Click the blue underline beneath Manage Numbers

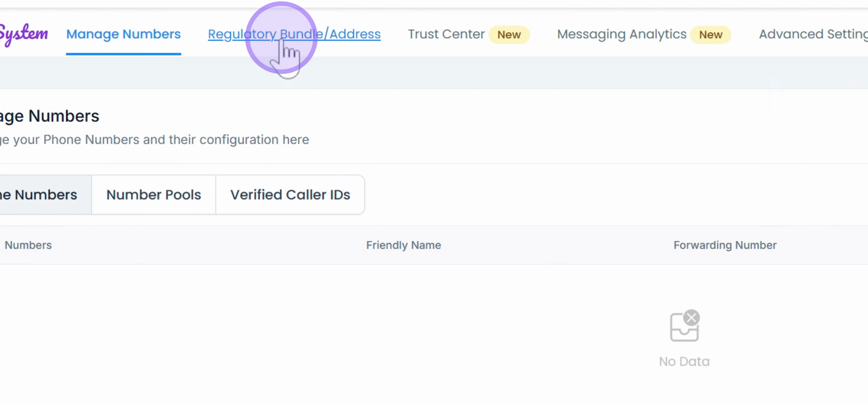[123, 54]
